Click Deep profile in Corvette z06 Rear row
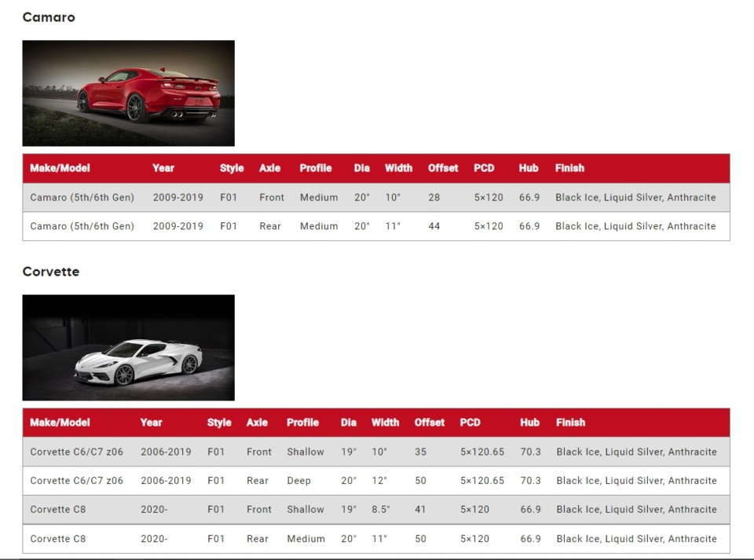Viewport: 754px width, 560px height. (299, 481)
